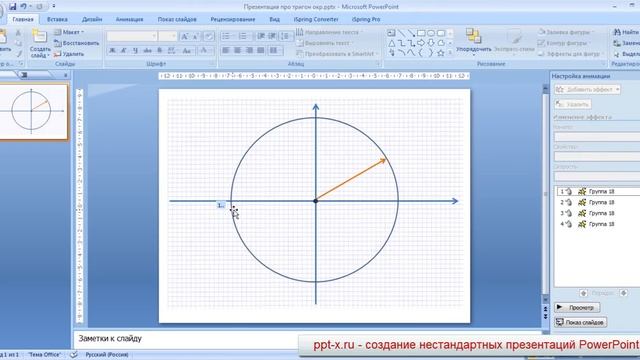Increase list indent level
The height and width of the screenshot is (360, 640).
pos(272,36)
